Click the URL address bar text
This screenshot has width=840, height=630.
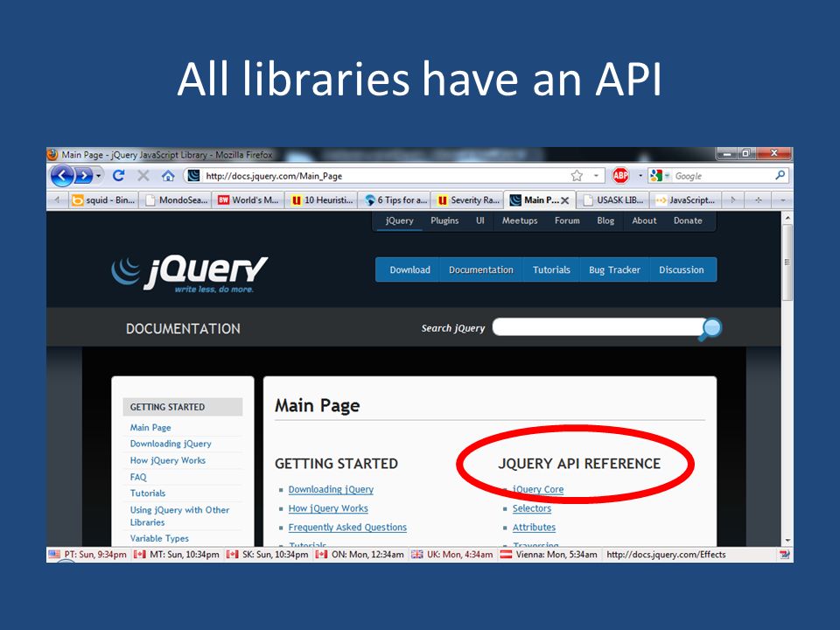pyautogui.click(x=274, y=176)
